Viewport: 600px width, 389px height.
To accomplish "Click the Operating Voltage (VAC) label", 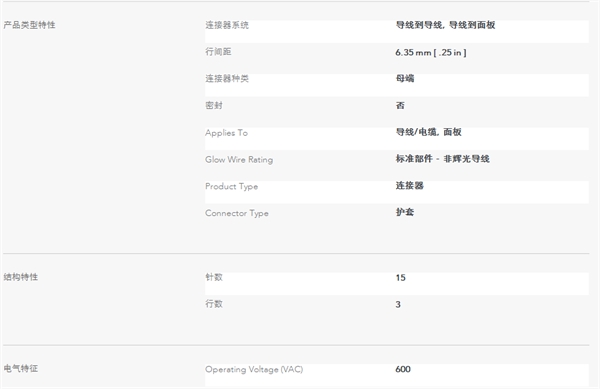I will pos(254,369).
